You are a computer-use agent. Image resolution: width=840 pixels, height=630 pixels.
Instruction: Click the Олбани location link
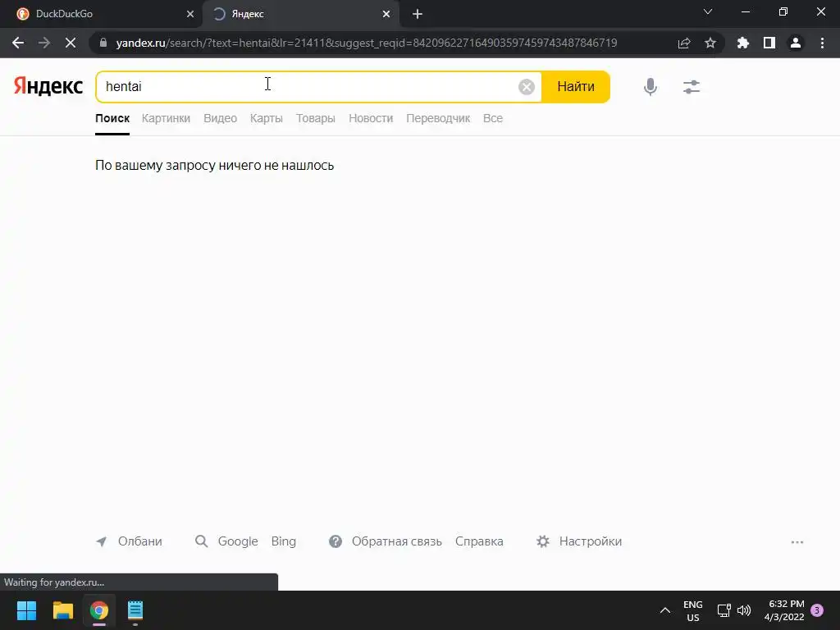139,541
